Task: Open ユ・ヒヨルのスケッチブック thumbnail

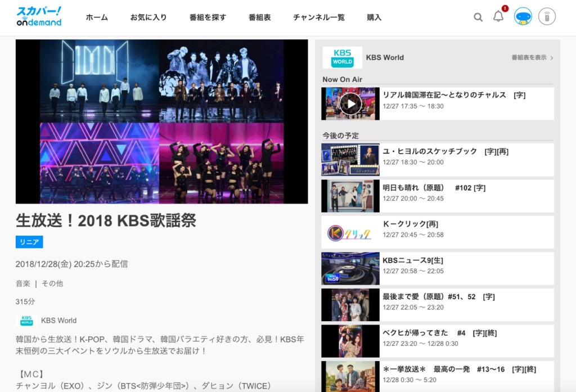Action: 350,160
